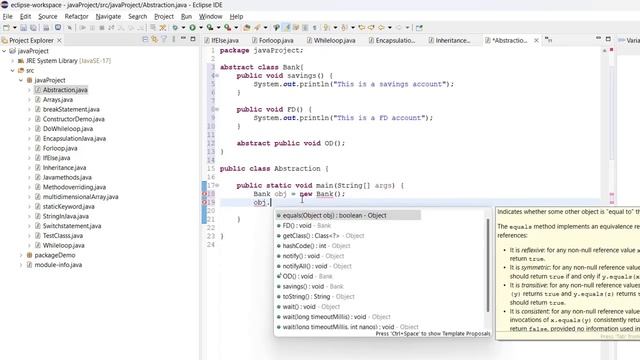640x360 pixels.
Task: Click content assist proposals scrollbar
Action: [487, 265]
